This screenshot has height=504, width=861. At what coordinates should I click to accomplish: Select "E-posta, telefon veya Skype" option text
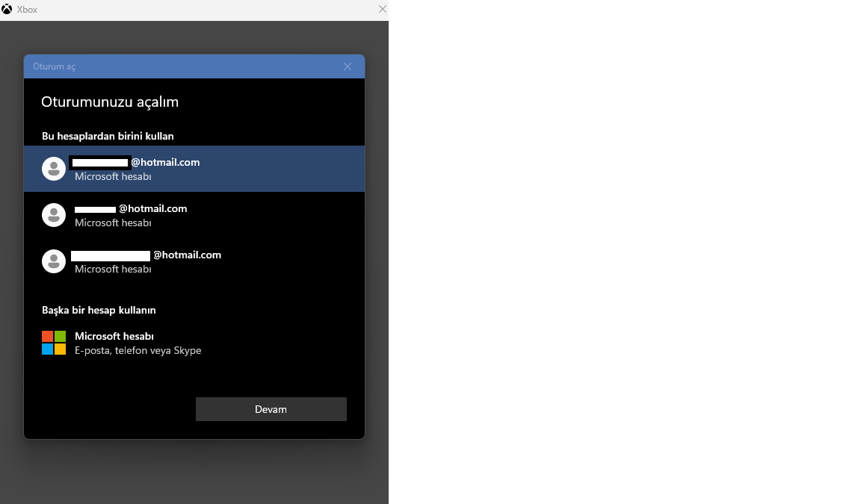pos(138,350)
